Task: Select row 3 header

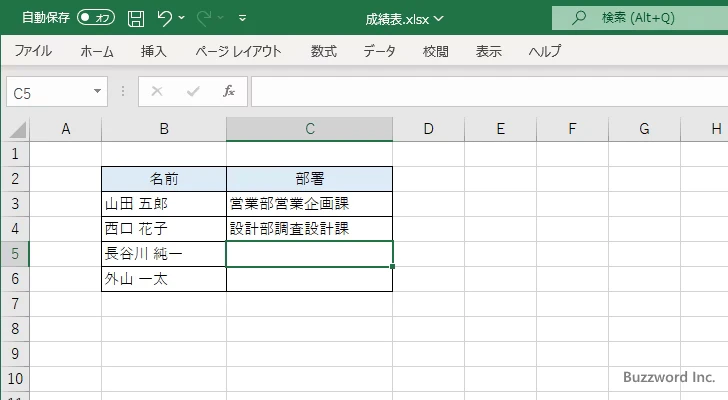Action: (x=15, y=204)
